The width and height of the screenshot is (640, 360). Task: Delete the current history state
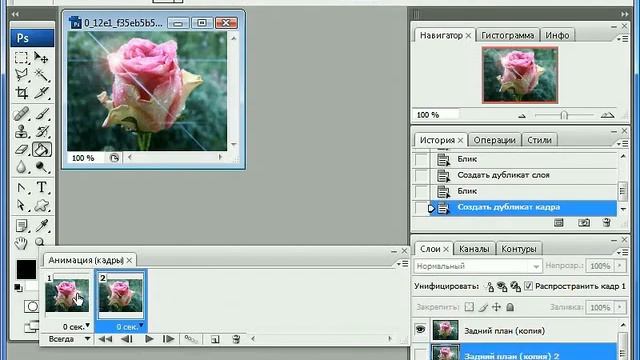pyautogui.click(x=607, y=222)
